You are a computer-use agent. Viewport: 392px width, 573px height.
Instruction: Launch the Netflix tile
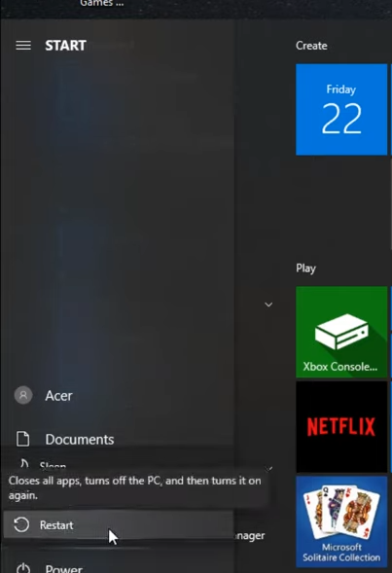coord(341,426)
